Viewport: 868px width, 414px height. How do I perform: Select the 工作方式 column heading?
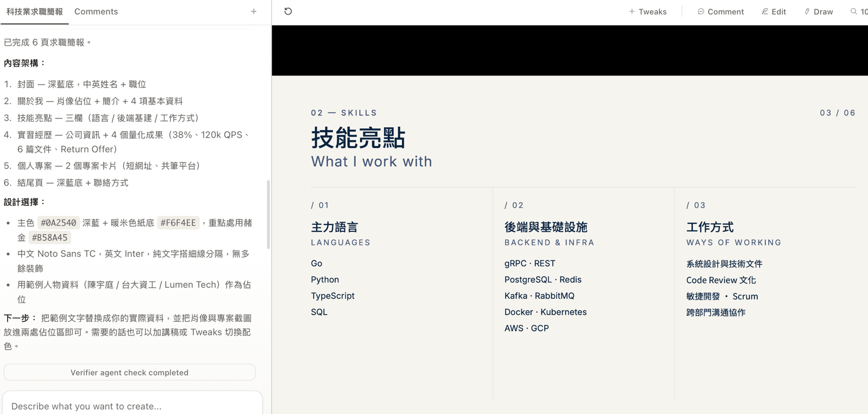click(710, 227)
